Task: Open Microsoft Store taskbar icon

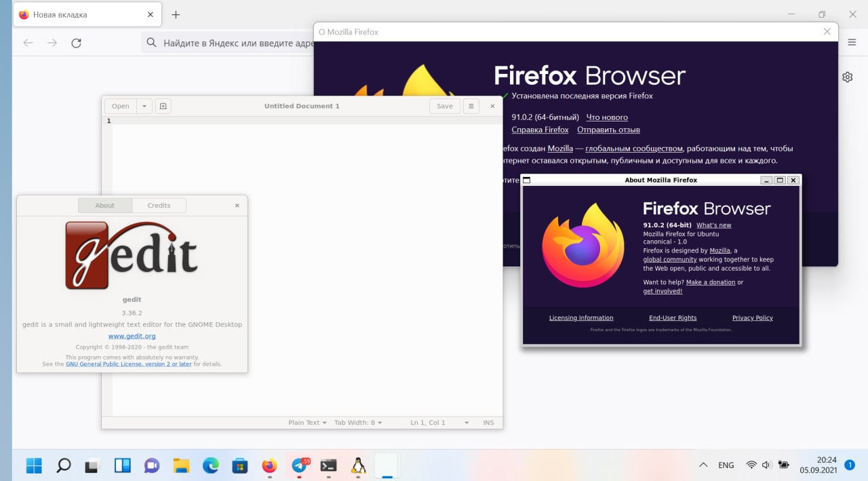Action: 240,465
